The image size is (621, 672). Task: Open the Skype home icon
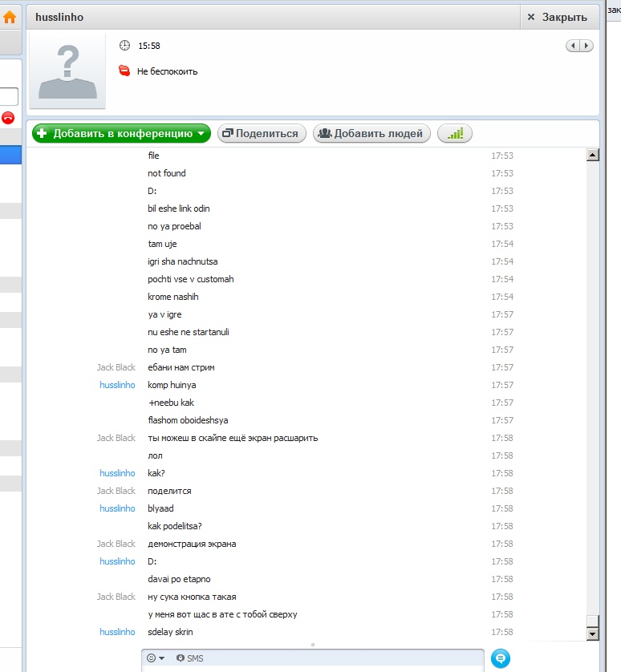pyautogui.click(x=10, y=17)
